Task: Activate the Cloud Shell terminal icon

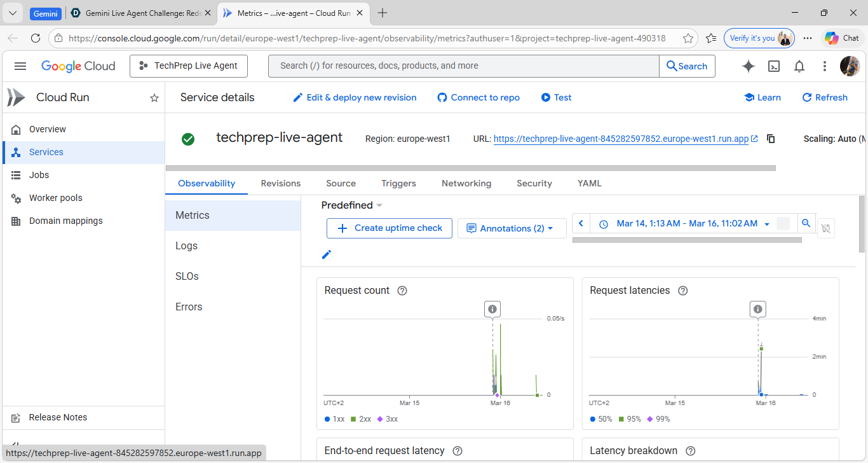Action: (774, 66)
